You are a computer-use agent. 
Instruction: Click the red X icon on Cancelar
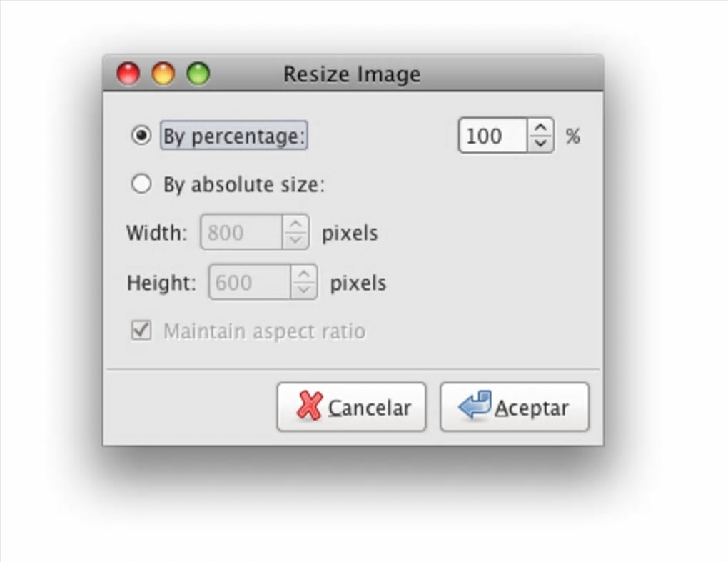[309, 406]
